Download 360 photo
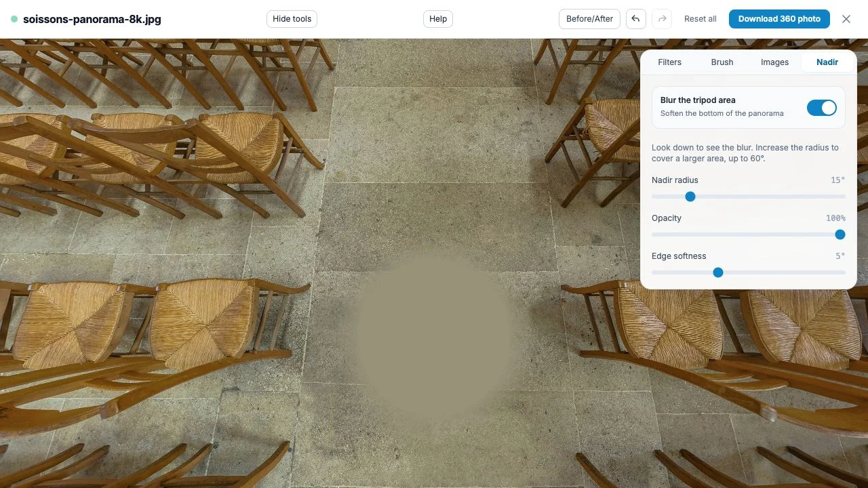The height and width of the screenshot is (488, 868). click(x=779, y=19)
